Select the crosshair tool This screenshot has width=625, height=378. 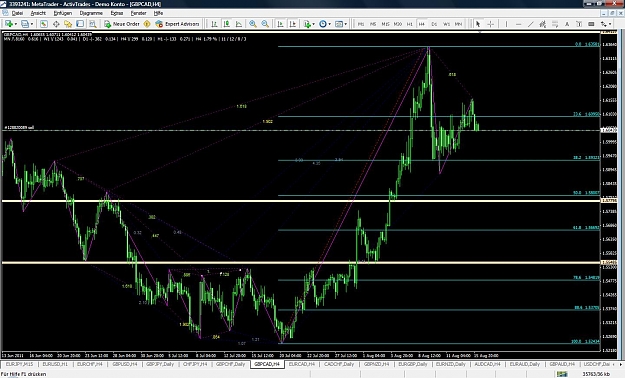[x=490, y=24]
